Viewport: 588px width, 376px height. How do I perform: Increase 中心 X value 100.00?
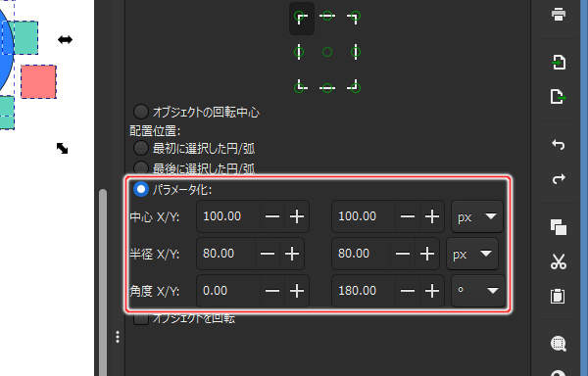(297, 216)
